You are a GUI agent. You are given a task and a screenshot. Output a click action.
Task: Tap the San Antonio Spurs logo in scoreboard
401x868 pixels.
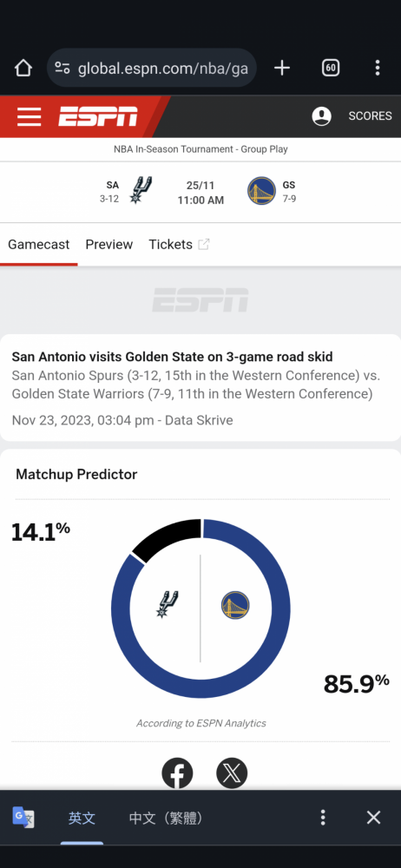[141, 190]
